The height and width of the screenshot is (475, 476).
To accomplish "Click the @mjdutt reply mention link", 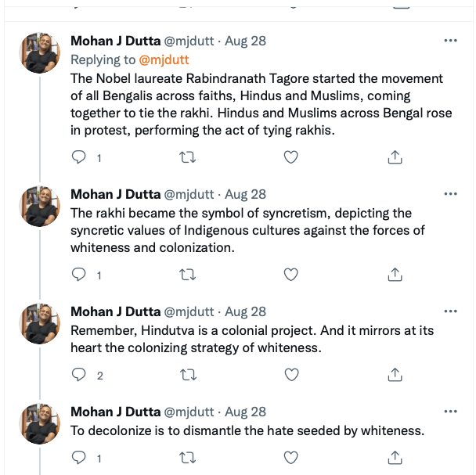I will (x=164, y=59).
